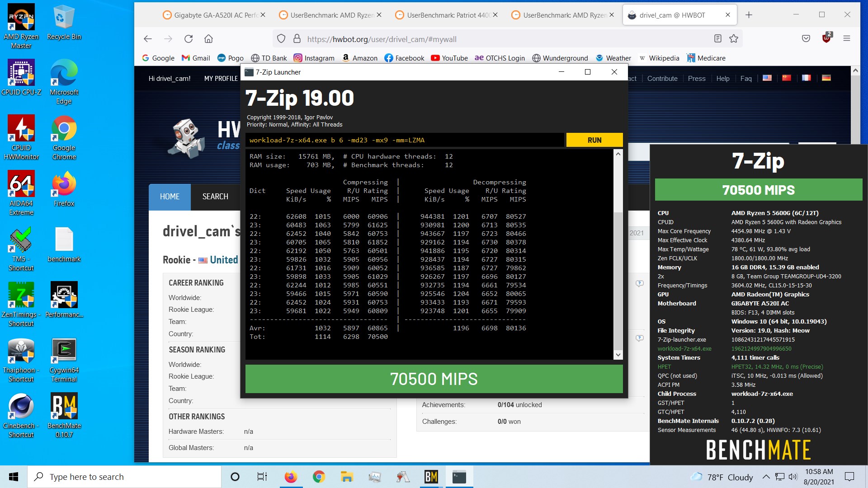Launch Firefox from desktop shortcut
Viewport: 868px width, 488px height.
[x=64, y=189]
